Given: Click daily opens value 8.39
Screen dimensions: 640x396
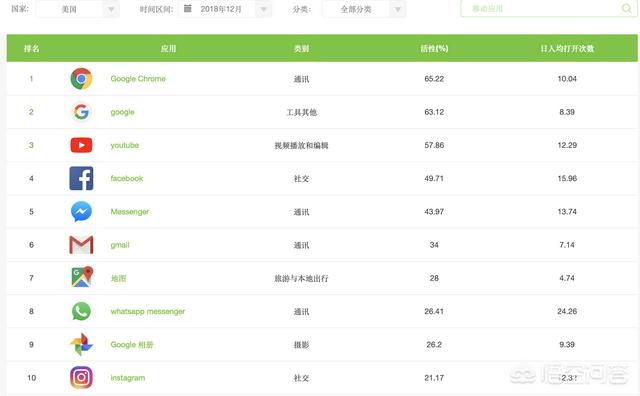Looking at the screenshot, I should 567,112.
